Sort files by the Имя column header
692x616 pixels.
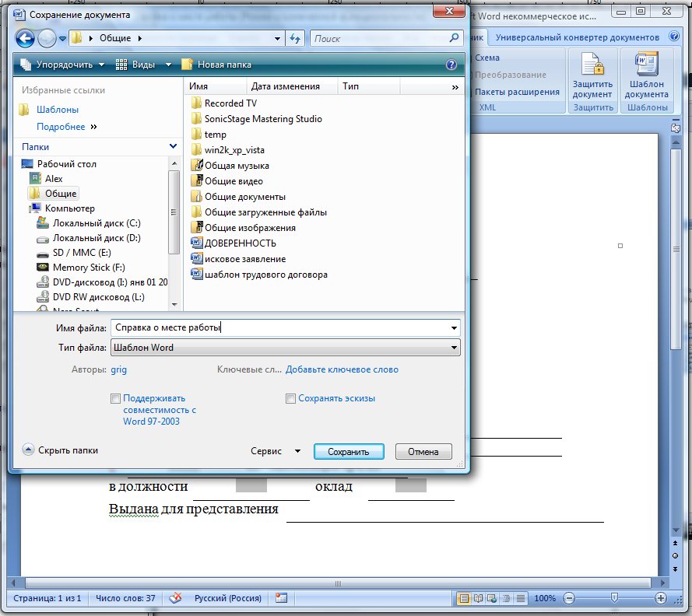(216, 86)
